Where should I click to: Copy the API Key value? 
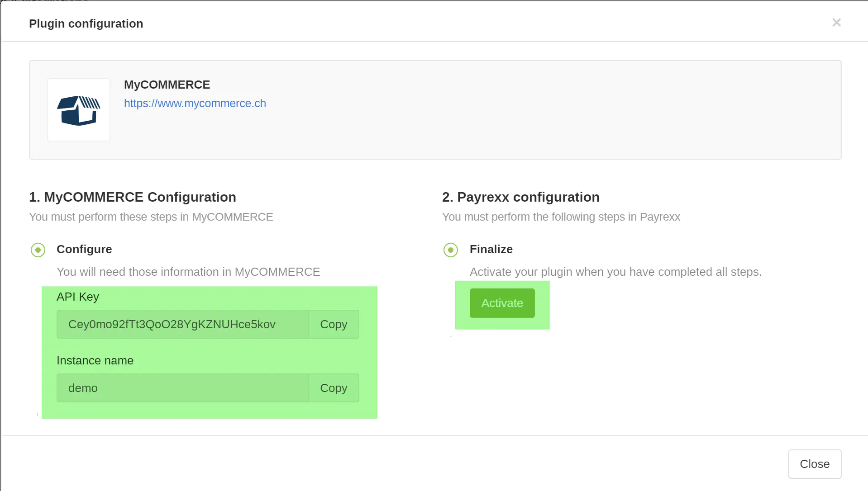point(334,325)
